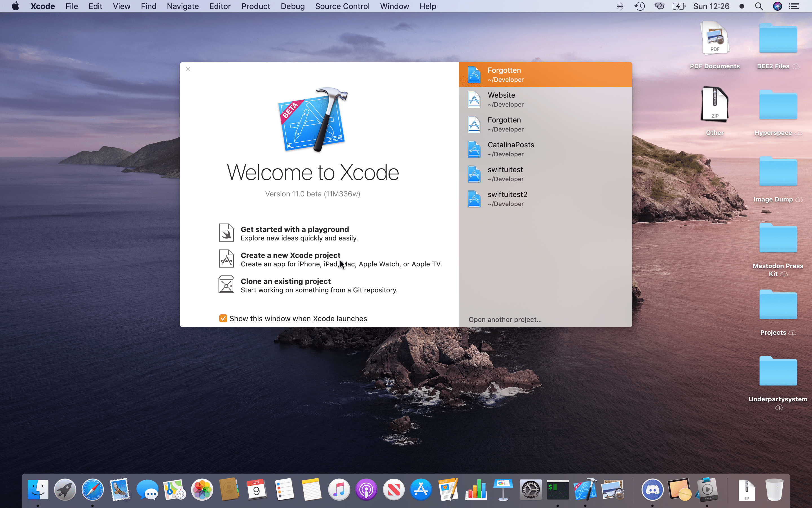Select the CatalinaPosts recent project
The width and height of the screenshot is (812, 508).
pyautogui.click(x=545, y=149)
